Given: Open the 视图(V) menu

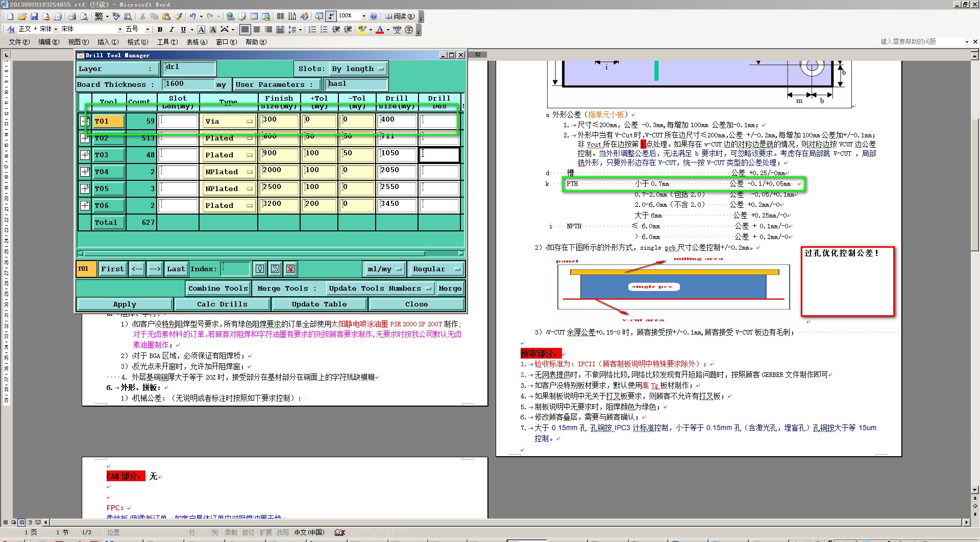Looking at the screenshot, I should tap(79, 42).
